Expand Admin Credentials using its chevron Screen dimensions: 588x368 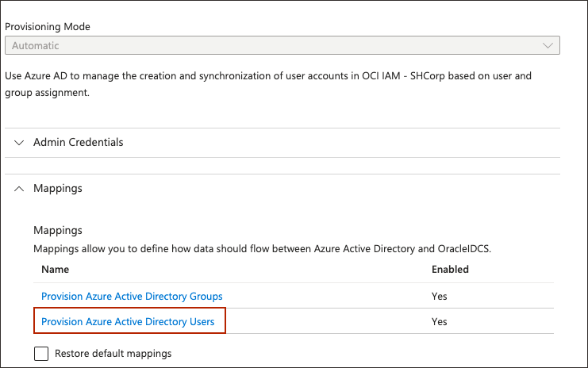point(20,143)
